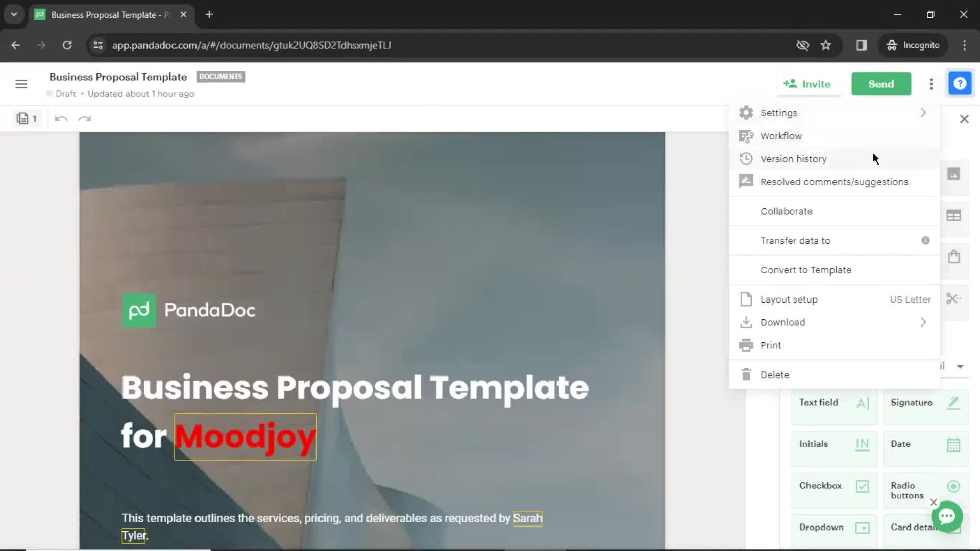The image size is (980, 551).
Task: Select the Version history menu item
Action: point(793,158)
